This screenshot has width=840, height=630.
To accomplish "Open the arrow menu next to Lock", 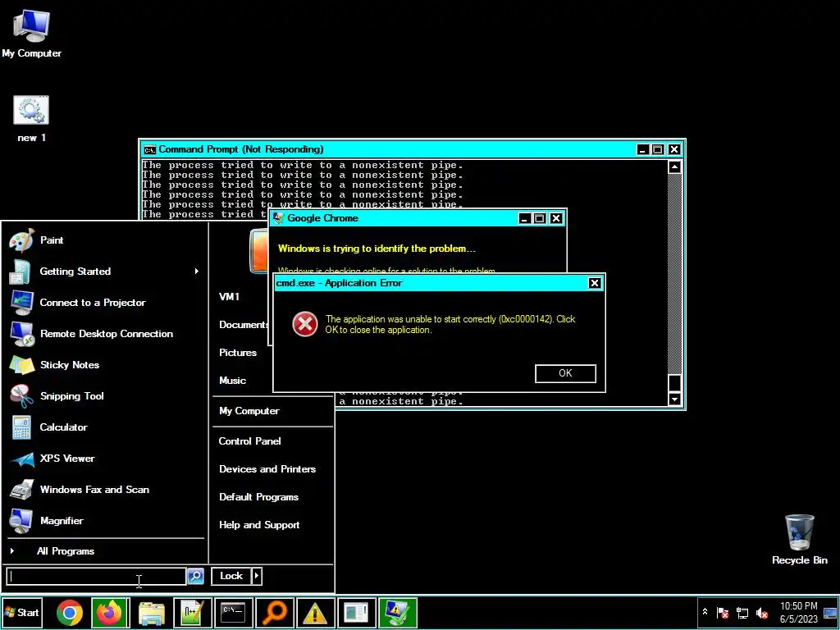I will [x=257, y=576].
